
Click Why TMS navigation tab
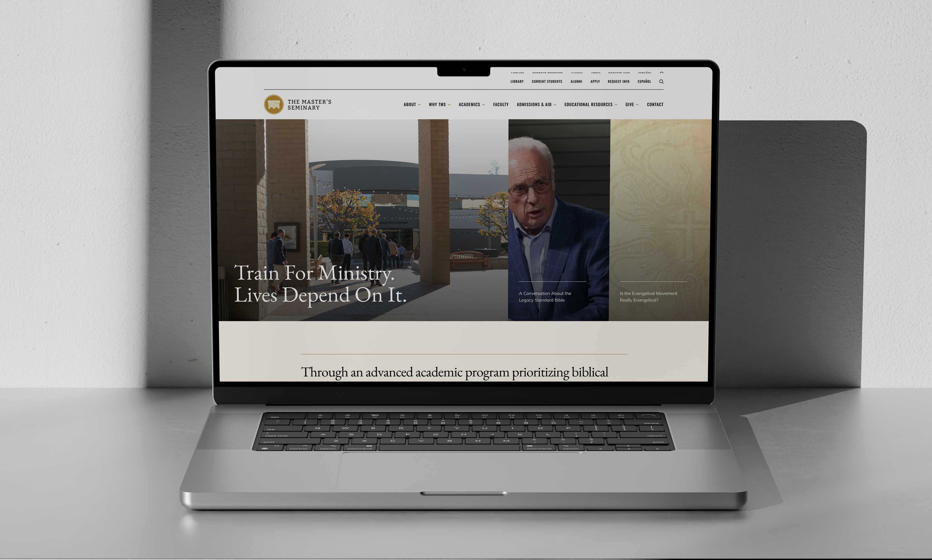tap(439, 104)
